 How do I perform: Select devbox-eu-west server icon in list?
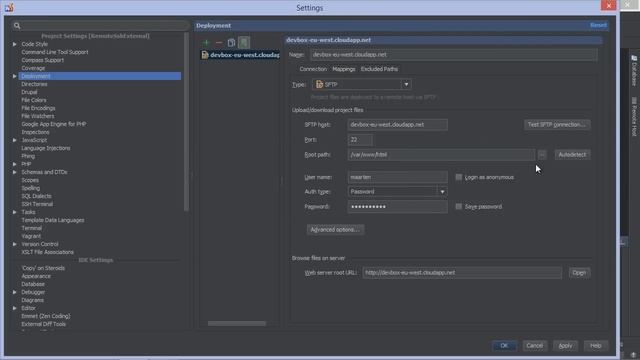pos(205,55)
